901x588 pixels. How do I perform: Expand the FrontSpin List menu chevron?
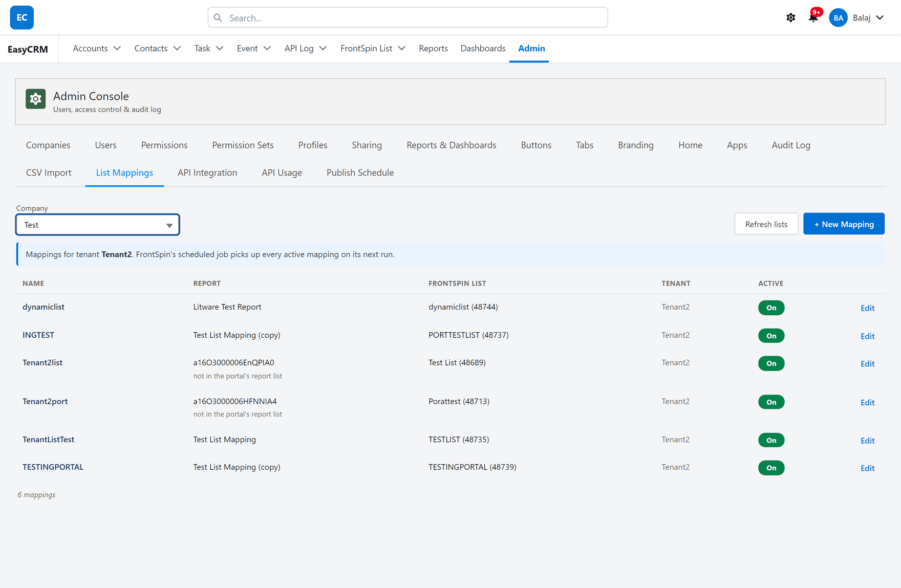coord(402,48)
